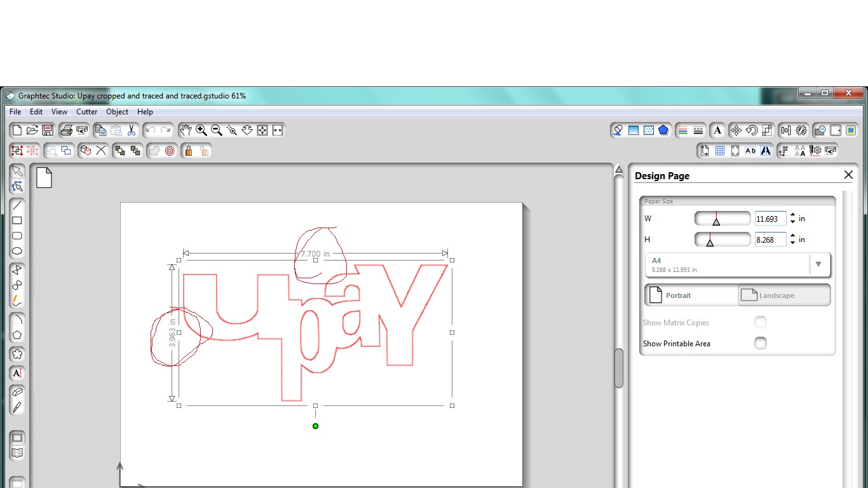Select the Edit Points tool
Viewport: 868px width, 488px height.
pyautogui.click(x=17, y=186)
